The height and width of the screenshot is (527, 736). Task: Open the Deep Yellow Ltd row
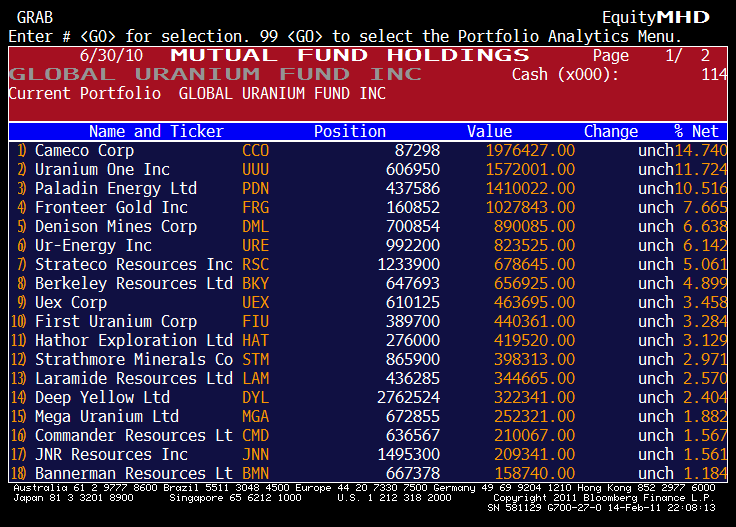pos(368,397)
